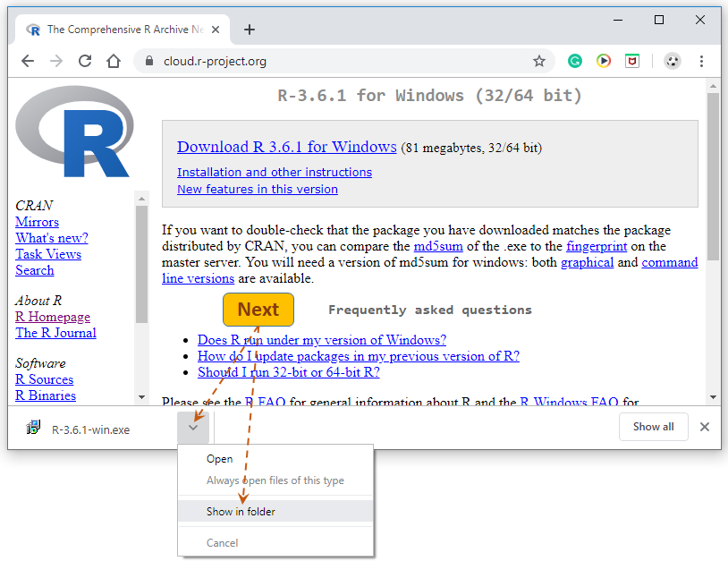Click the browser forward arrow
Screen dimensions: 728x561
(56, 61)
